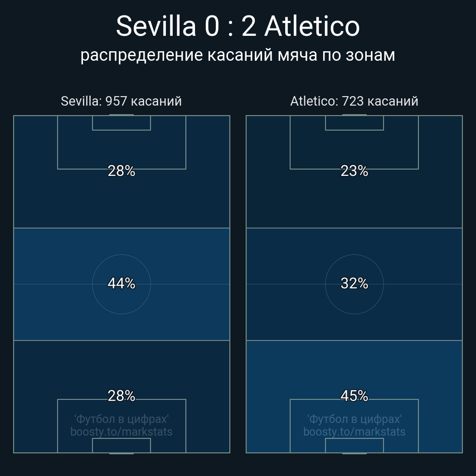Click Sevilla's bottom zone 28% label
The image size is (476, 476).
(x=121, y=396)
